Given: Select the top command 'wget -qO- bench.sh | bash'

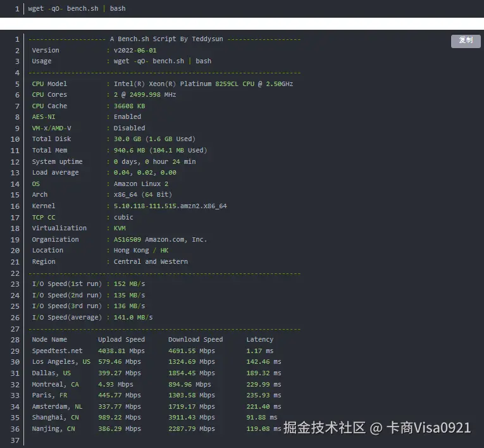Looking at the screenshot, I should point(77,9).
